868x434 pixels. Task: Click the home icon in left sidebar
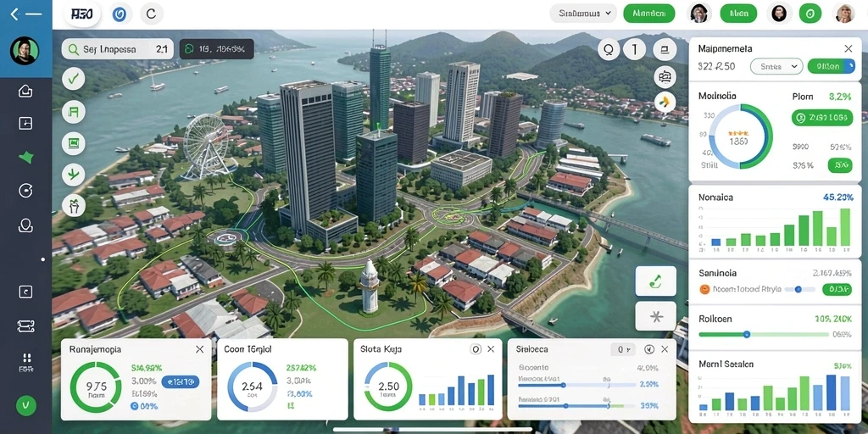pyautogui.click(x=25, y=92)
